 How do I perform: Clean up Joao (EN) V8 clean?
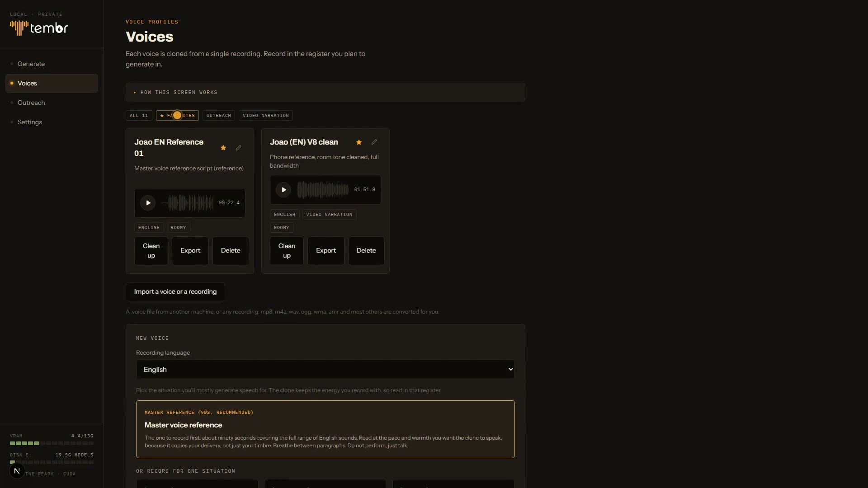pyautogui.click(x=287, y=251)
